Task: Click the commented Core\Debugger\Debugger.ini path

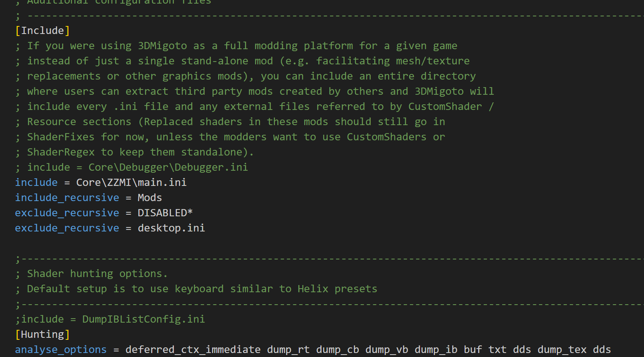Action: [168, 168]
